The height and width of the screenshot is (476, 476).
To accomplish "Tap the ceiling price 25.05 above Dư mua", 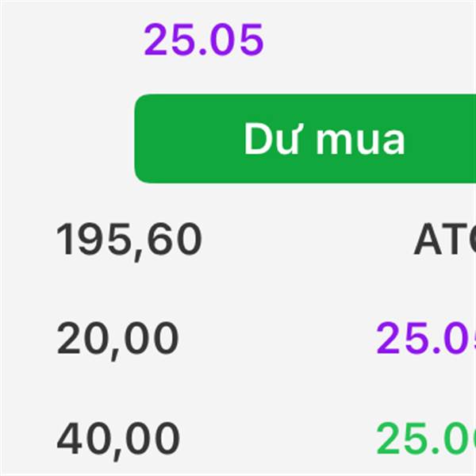I will click(x=203, y=40).
